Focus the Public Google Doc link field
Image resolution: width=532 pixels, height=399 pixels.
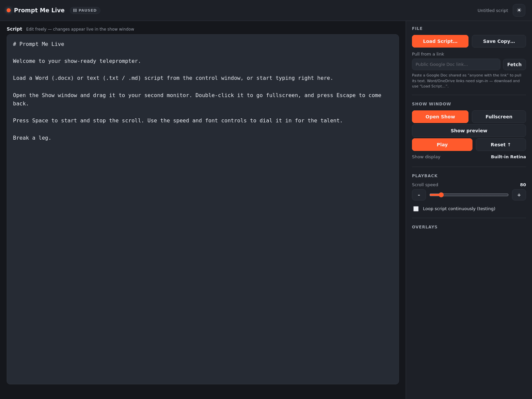456,65
